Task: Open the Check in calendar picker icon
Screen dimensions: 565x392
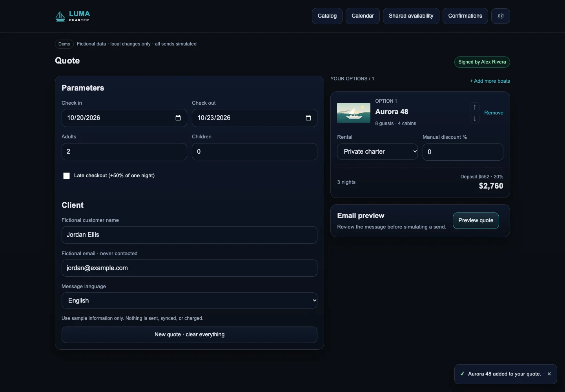Action: (178, 118)
